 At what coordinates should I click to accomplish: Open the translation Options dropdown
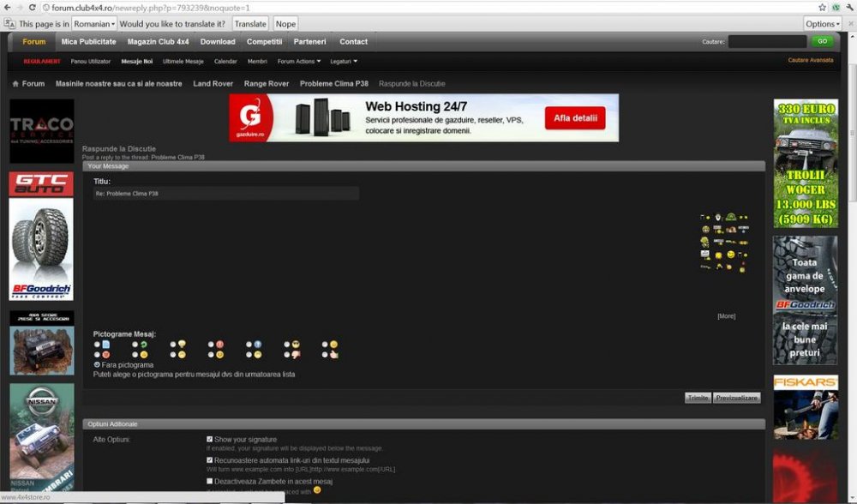point(823,23)
